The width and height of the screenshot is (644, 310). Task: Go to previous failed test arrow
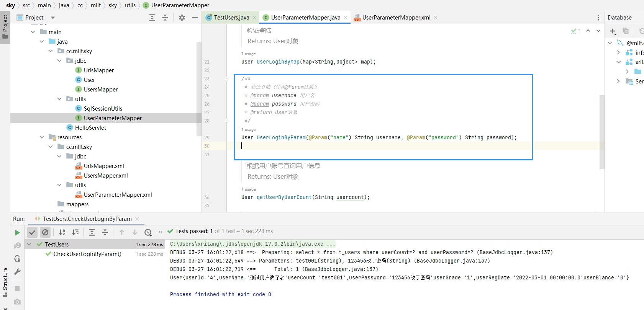point(122,232)
